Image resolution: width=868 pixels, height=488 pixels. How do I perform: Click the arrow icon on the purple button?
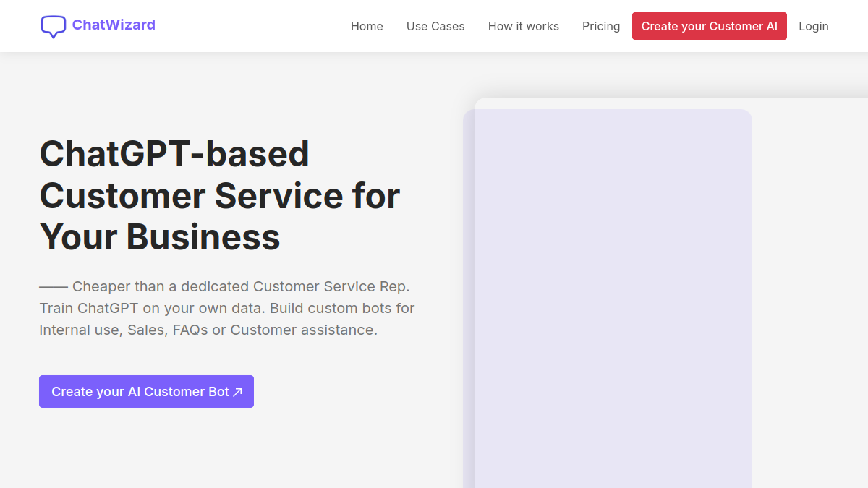coord(237,392)
